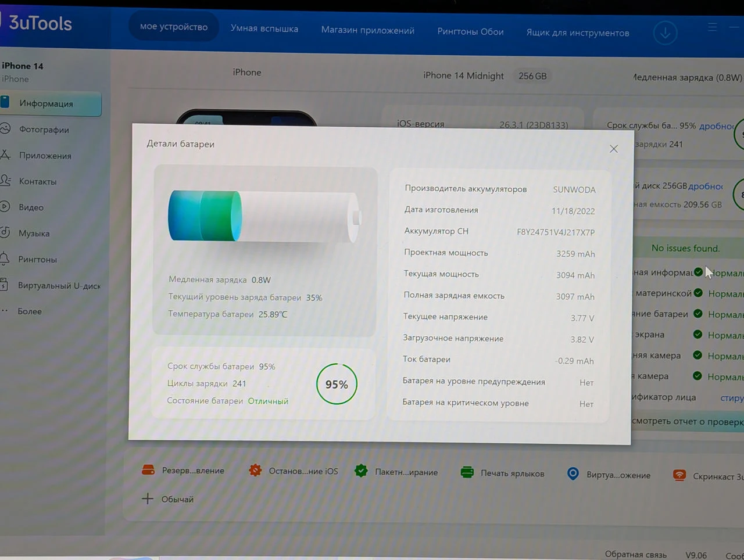This screenshot has height=560, width=744.
Task: Select Контакты in the sidebar
Action: point(38,181)
